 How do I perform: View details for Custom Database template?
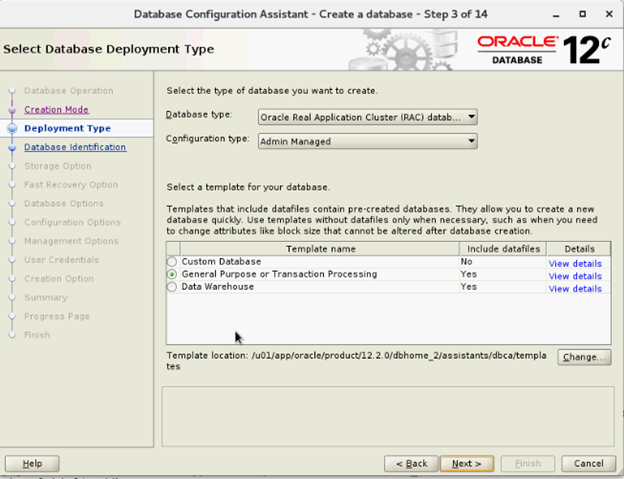(x=575, y=263)
